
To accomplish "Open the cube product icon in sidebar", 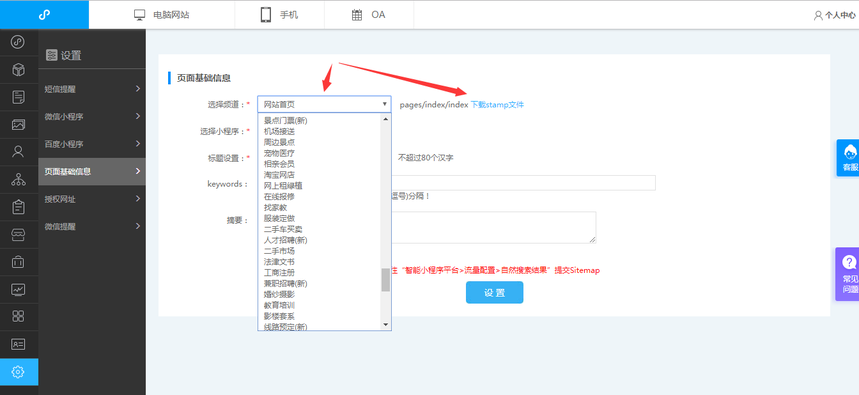I will [x=18, y=70].
